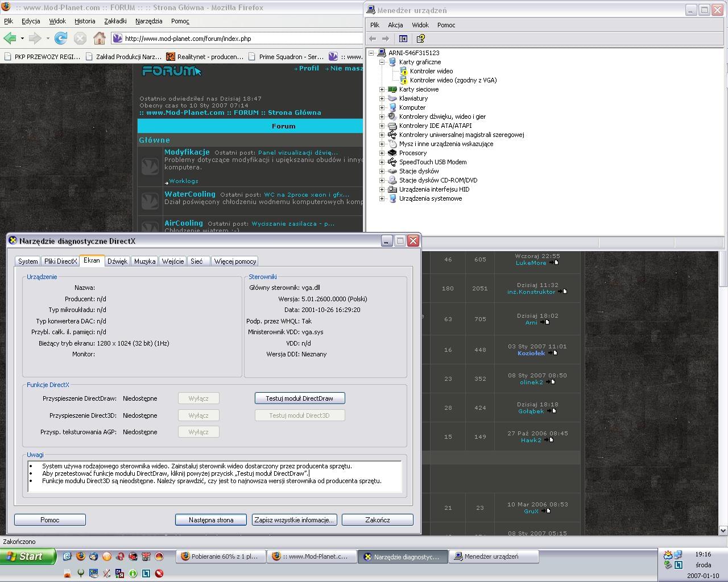The image size is (728, 582).
Task: Click the Następna strona button
Action: [x=211, y=520]
